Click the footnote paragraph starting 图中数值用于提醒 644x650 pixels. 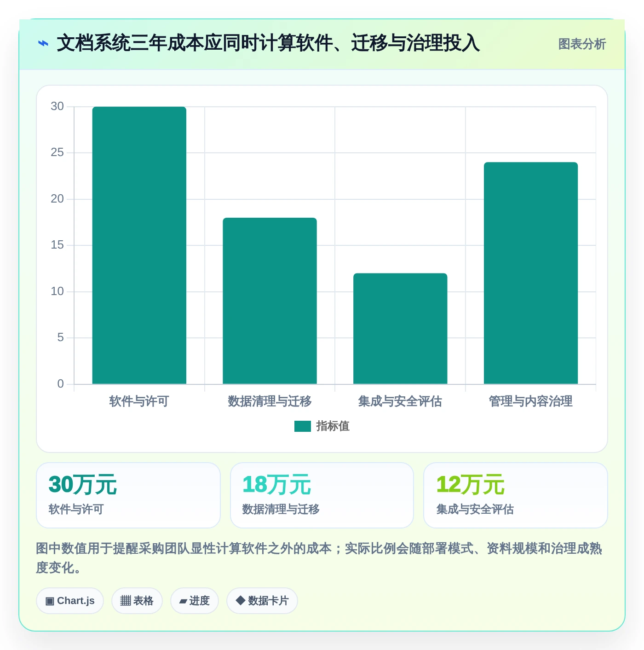point(319,558)
